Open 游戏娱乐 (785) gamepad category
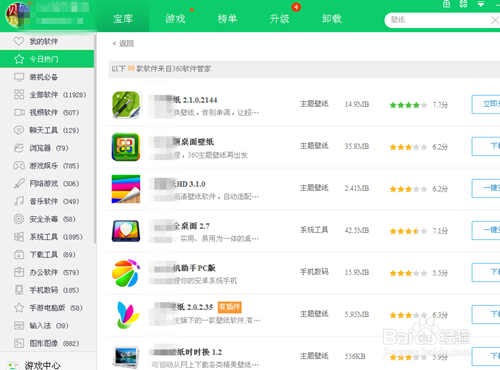 click(x=47, y=166)
